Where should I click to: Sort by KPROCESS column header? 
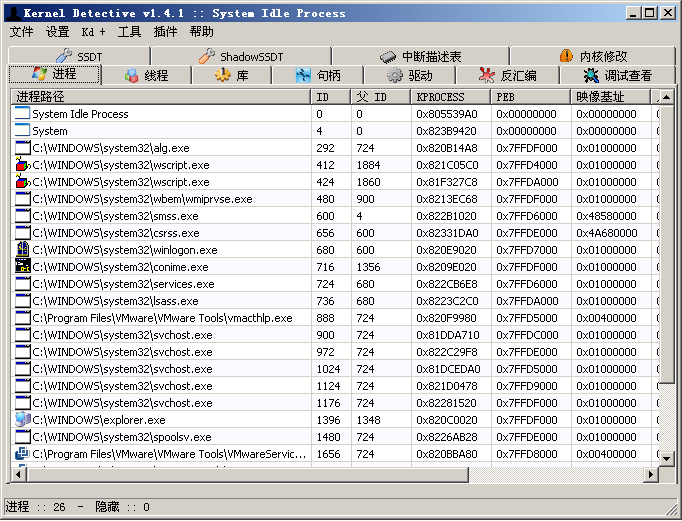coord(451,97)
